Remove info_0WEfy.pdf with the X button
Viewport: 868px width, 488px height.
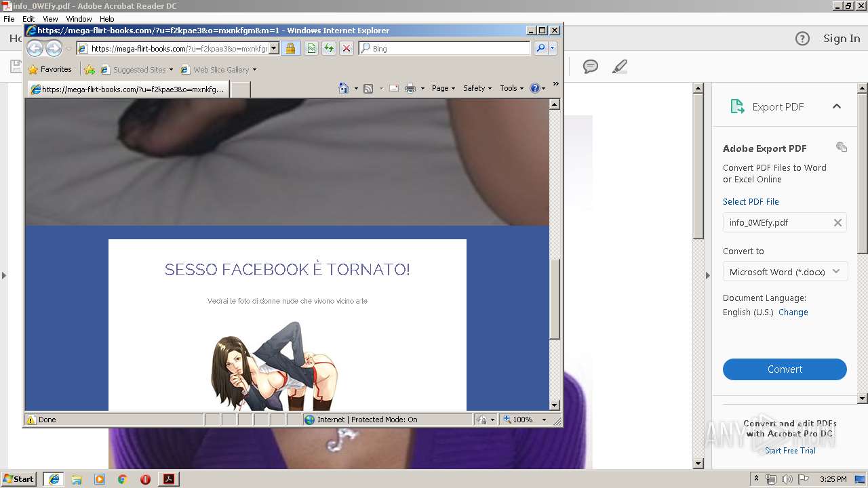(837, 222)
